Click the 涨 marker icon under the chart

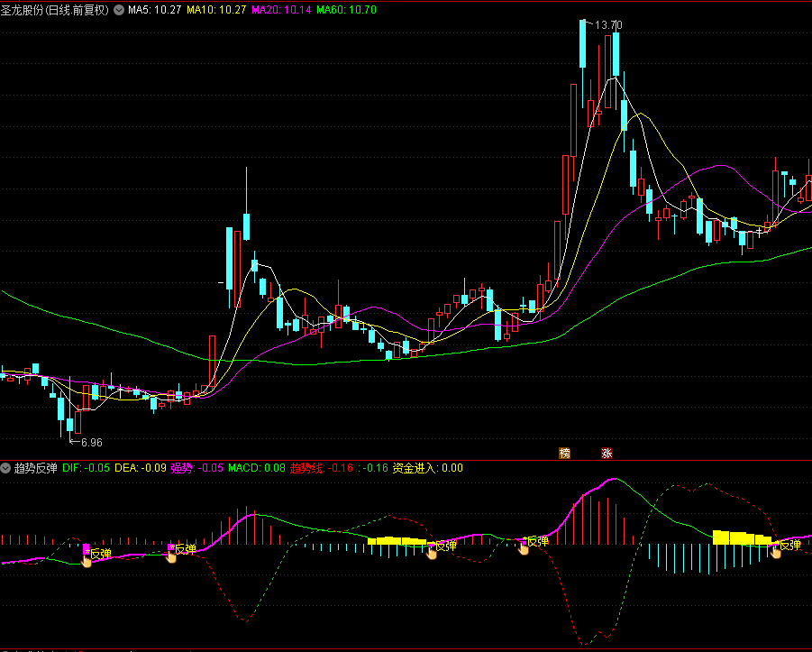pos(607,454)
